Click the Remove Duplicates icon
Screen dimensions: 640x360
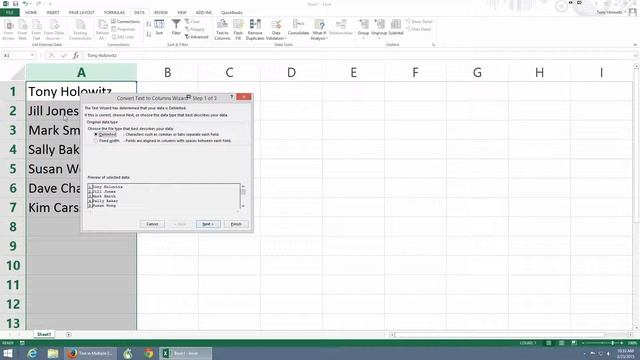click(255, 29)
